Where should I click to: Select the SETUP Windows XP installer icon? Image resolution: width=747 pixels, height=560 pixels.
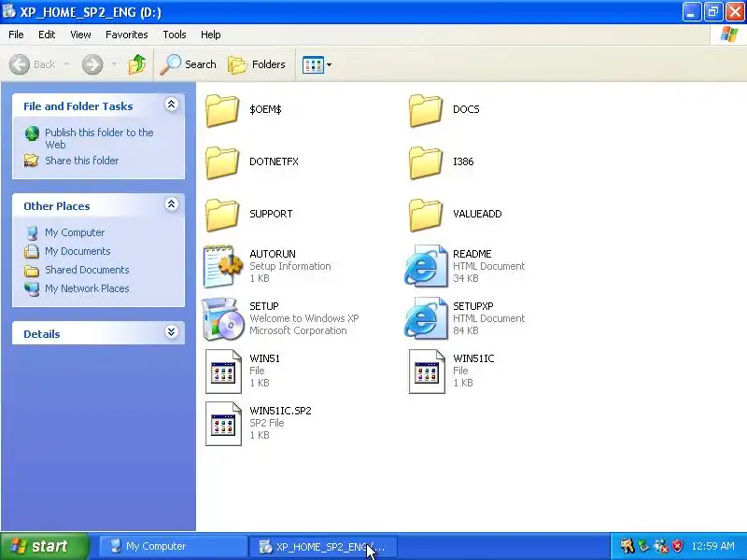222,318
